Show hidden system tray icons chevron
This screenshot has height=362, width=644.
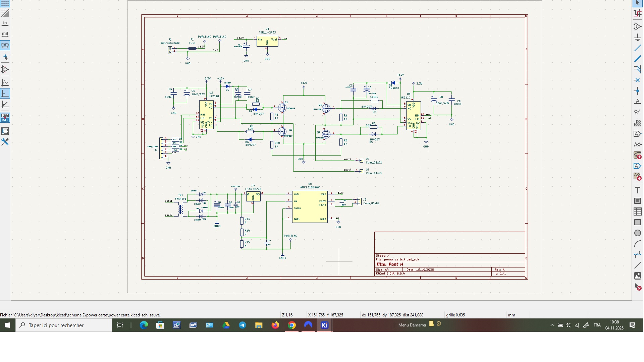(x=552, y=325)
